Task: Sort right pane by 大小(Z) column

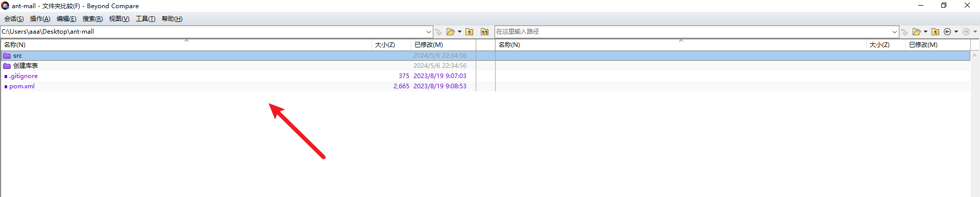Action: 886,45
